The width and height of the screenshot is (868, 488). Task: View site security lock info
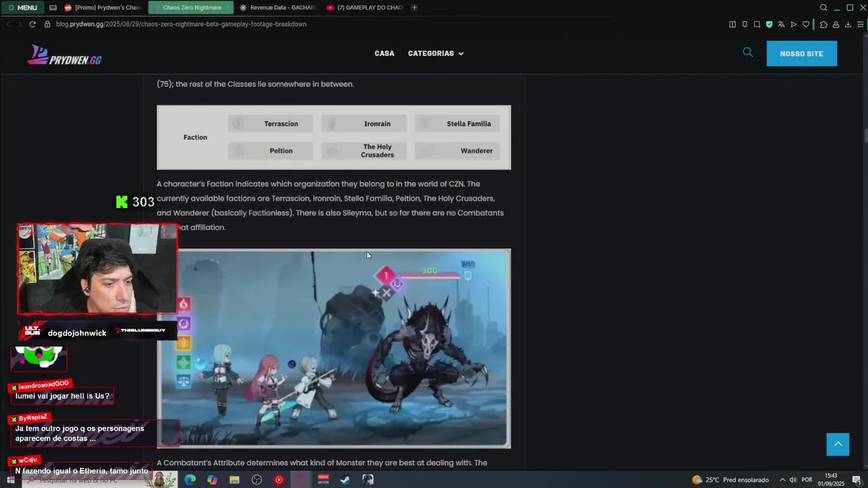[47, 24]
